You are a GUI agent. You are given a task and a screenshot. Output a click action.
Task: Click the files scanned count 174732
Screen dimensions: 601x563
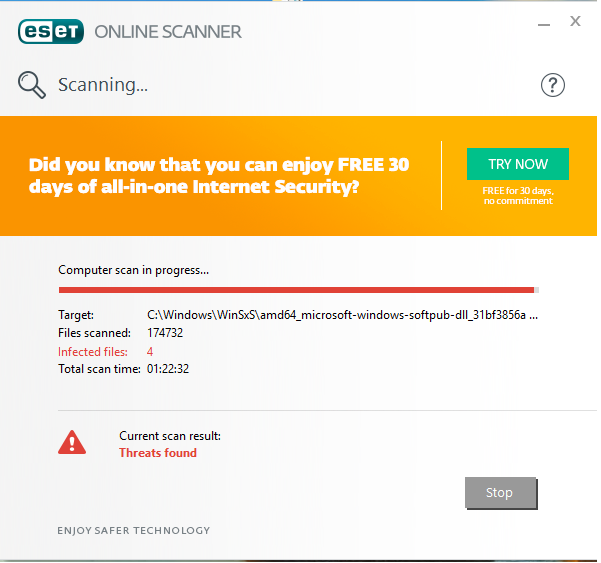(165, 333)
